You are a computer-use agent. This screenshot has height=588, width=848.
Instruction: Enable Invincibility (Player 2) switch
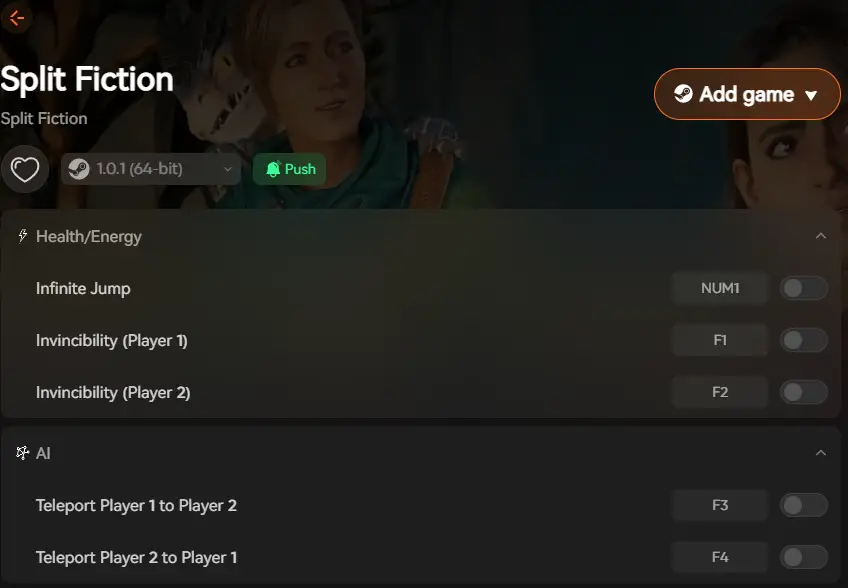pos(804,392)
